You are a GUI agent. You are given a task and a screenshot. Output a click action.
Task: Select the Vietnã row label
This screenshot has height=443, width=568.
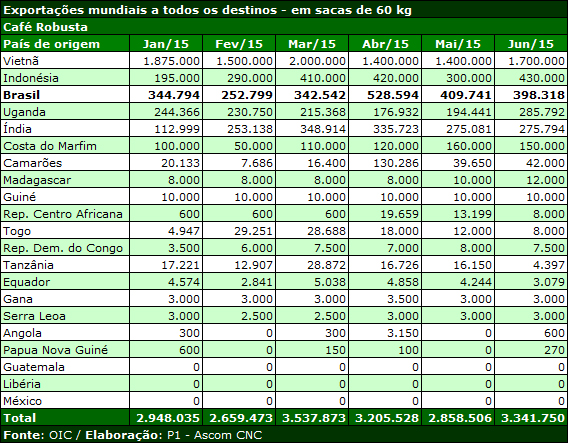click(x=21, y=61)
